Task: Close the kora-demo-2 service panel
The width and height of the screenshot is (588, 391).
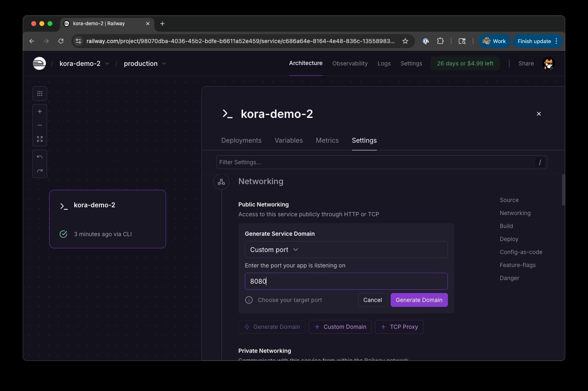Action: click(538, 114)
